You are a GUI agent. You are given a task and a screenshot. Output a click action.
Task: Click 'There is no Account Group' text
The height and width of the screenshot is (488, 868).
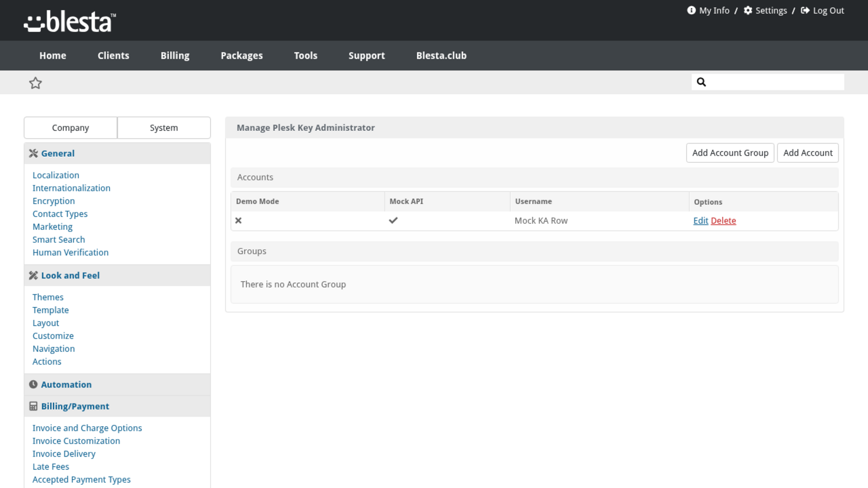(293, 284)
